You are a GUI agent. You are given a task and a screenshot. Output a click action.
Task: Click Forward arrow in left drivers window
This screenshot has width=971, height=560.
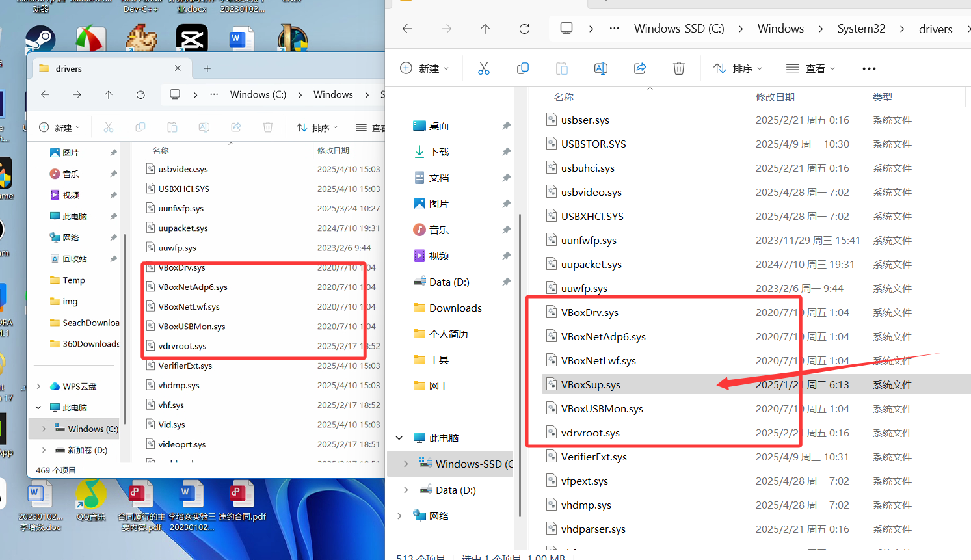(x=77, y=94)
